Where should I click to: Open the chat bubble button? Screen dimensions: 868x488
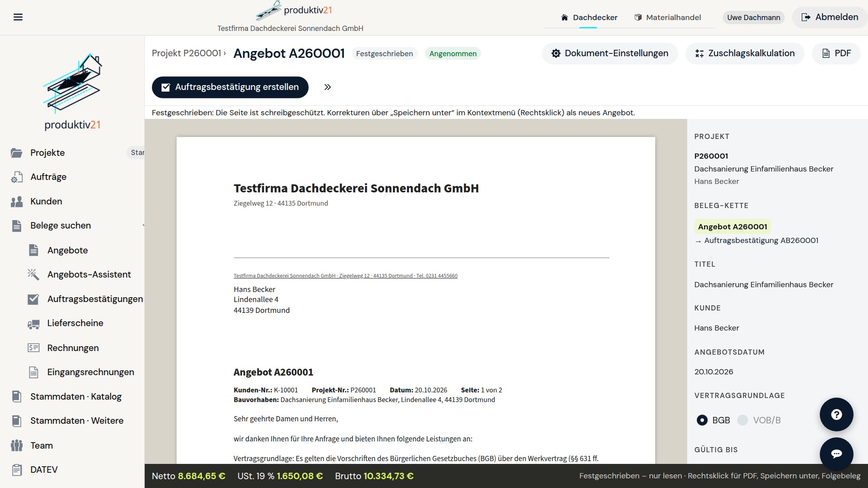pyautogui.click(x=836, y=454)
